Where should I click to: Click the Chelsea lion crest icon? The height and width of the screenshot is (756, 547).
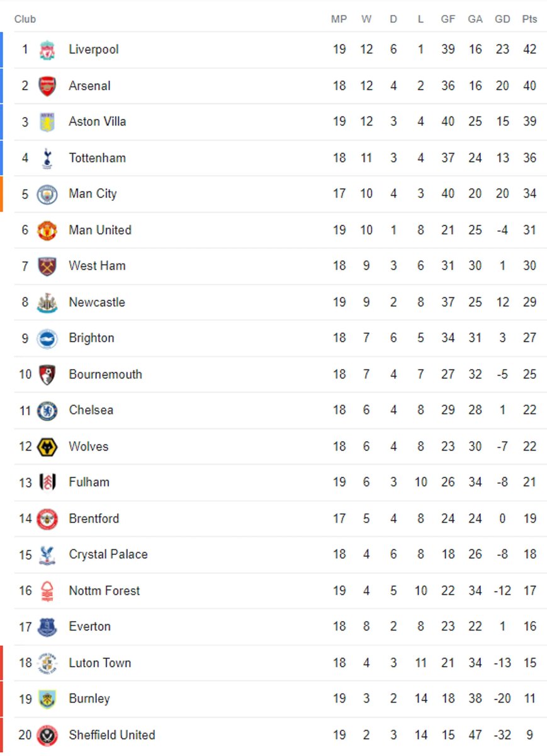coord(47,411)
